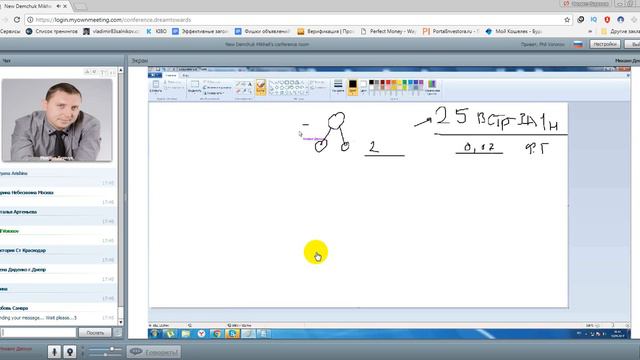Screen dimensions: 640x360
Task: Select the Eraser tool in Paint
Action: [x=238, y=91]
